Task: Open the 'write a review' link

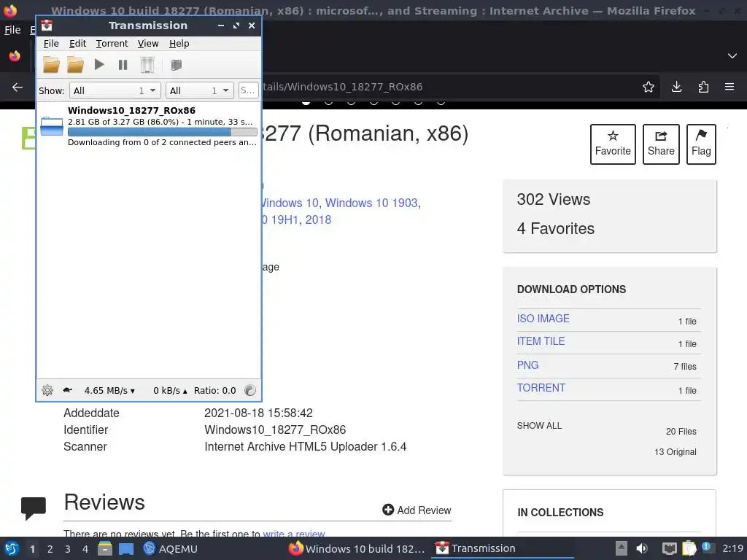Action: tap(293, 534)
